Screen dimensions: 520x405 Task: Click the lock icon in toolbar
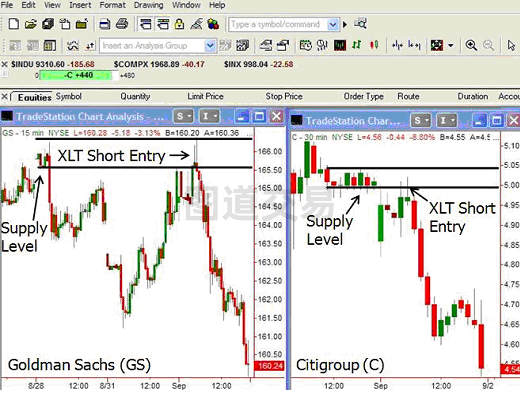click(x=179, y=24)
